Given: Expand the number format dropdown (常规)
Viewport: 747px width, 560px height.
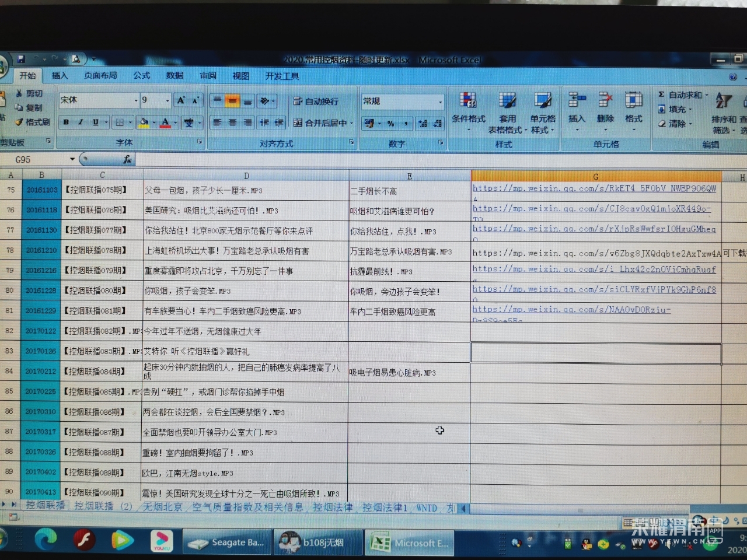Looking at the screenshot, I should 440,101.
